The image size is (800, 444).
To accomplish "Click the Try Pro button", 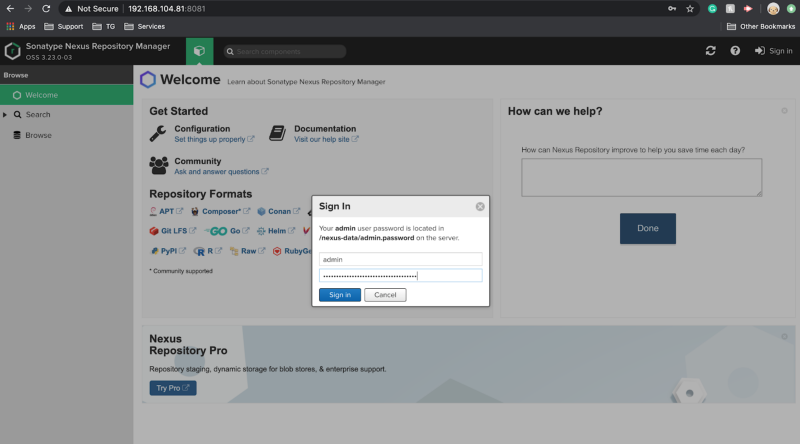I will (x=172, y=388).
